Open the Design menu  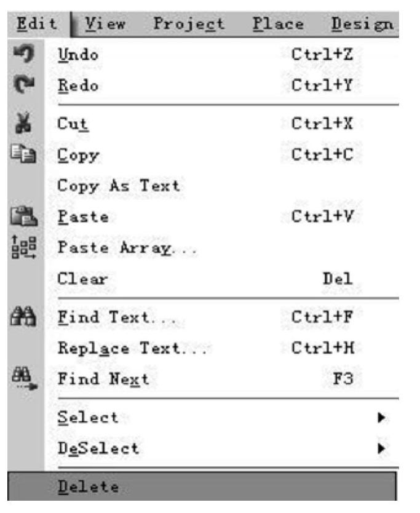tap(362, 25)
